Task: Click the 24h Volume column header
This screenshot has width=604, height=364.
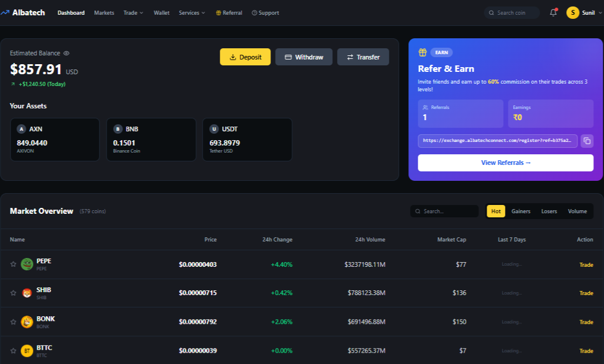Action: pos(370,240)
